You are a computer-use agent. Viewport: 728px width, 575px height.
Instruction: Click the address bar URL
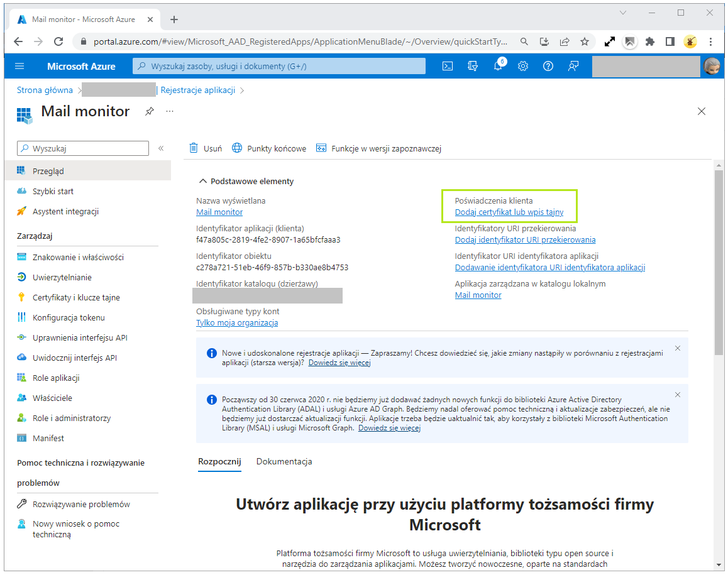coord(301,41)
